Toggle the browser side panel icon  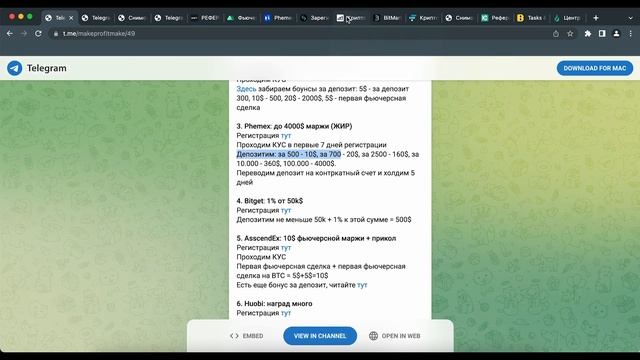click(602, 33)
